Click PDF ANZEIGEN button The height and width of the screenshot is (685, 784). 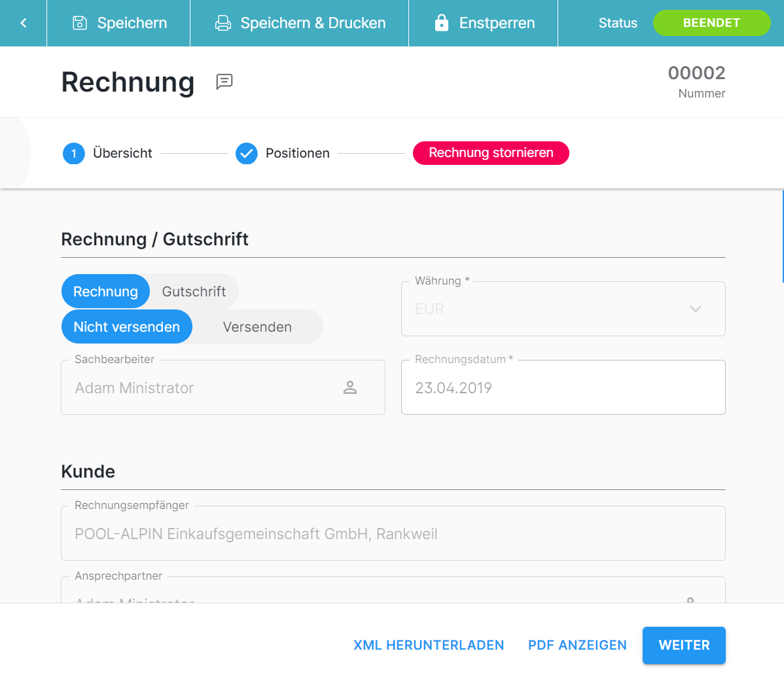pyautogui.click(x=577, y=645)
